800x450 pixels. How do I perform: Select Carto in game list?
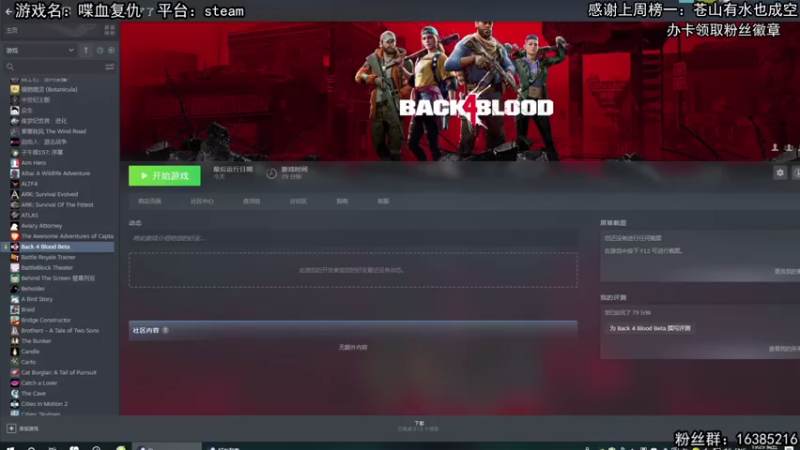(29, 362)
